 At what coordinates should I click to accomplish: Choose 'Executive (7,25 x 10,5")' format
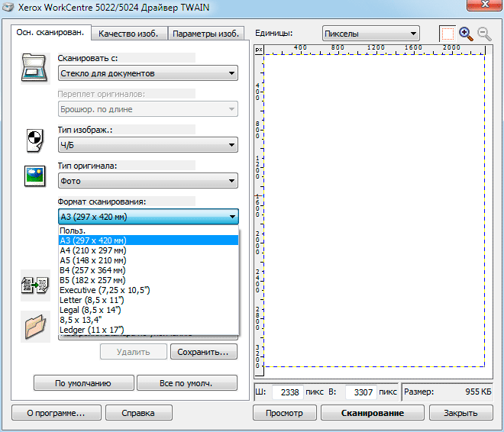point(148,290)
